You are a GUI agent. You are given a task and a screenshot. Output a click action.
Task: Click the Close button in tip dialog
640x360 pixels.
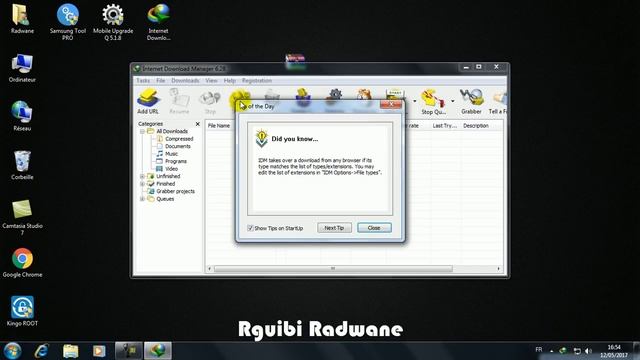pyautogui.click(x=374, y=228)
